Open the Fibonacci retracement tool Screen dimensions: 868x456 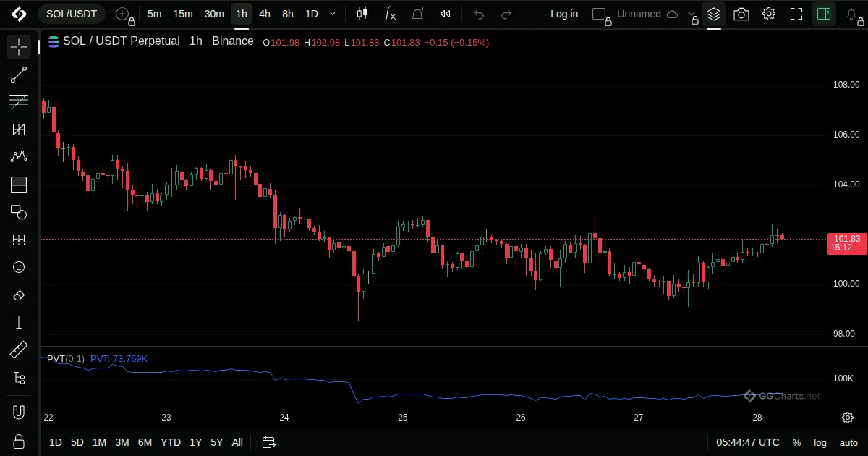point(19,102)
